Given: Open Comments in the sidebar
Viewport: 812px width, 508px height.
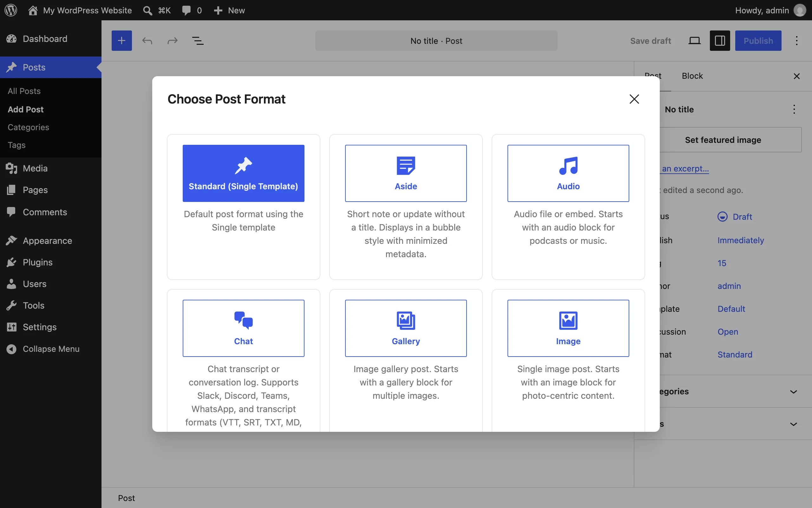Looking at the screenshot, I should coord(51,212).
